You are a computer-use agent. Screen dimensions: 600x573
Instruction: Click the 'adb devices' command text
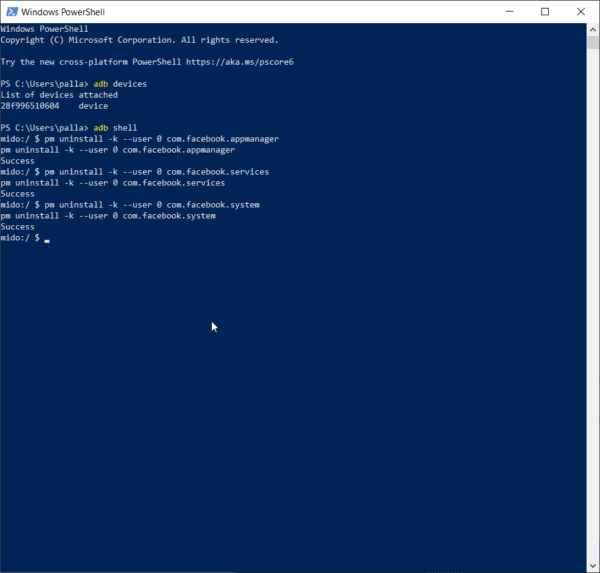(120, 84)
